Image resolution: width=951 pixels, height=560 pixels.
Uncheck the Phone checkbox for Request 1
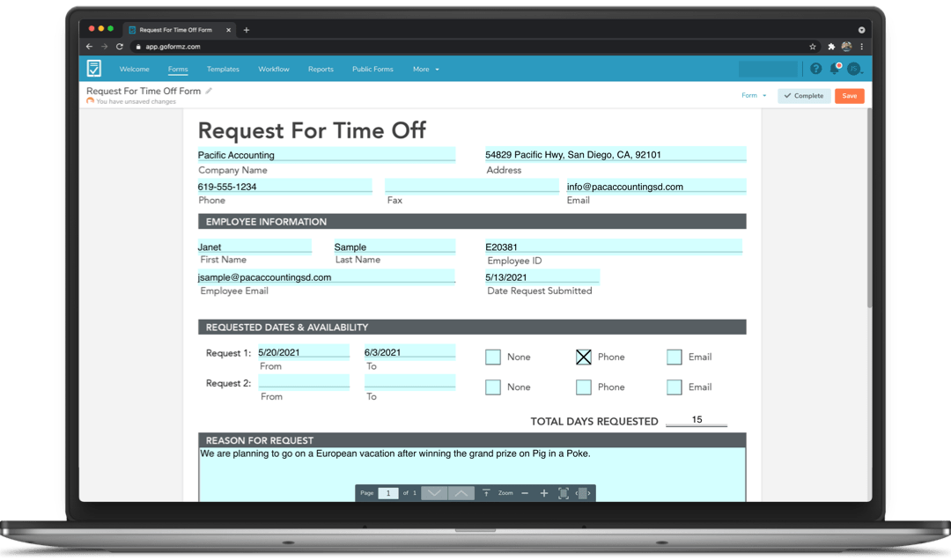(583, 357)
